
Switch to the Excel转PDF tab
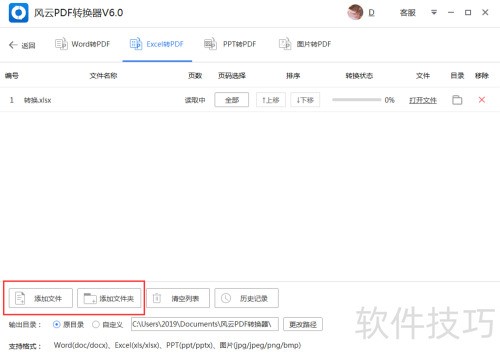157,44
